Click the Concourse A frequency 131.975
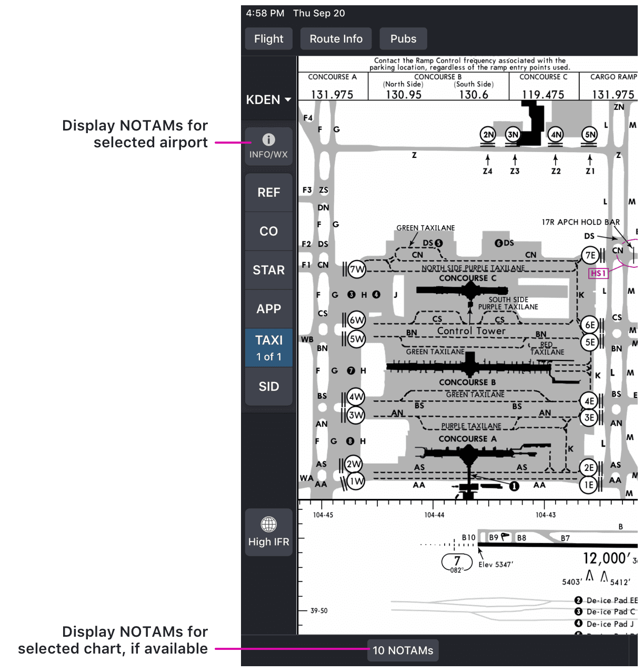 (x=333, y=94)
